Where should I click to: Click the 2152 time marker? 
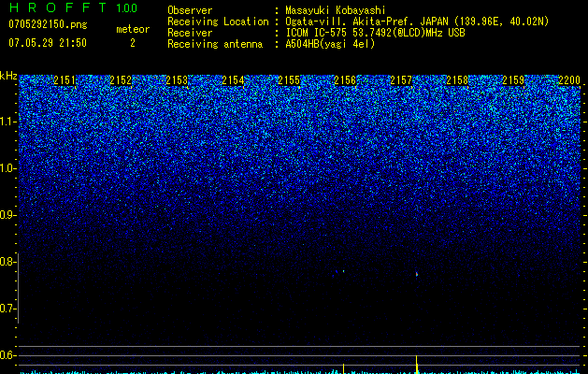tap(121, 80)
